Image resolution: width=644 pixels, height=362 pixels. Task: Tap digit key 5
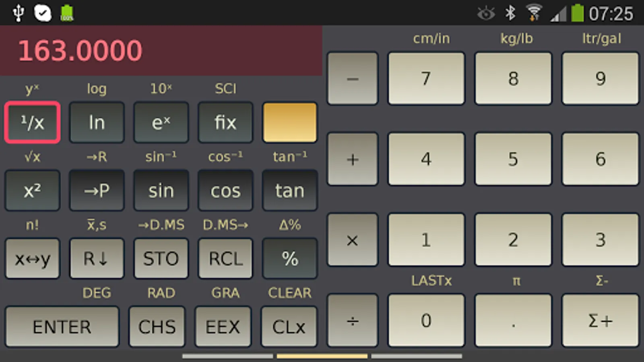pos(513,159)
